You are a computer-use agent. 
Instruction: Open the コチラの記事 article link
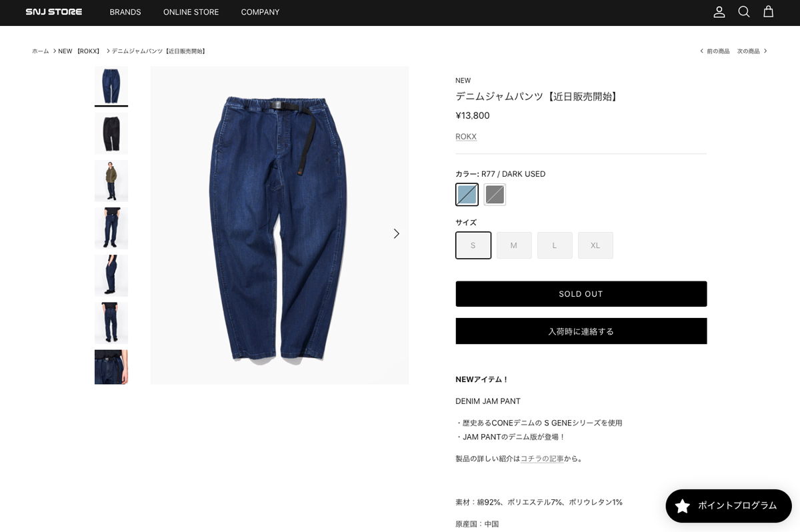(x=542, y=459)
